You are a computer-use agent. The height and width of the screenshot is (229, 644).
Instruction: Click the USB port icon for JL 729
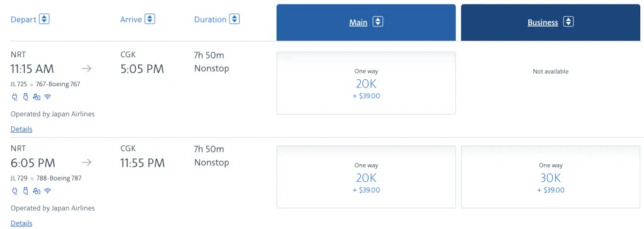[25, 191]
